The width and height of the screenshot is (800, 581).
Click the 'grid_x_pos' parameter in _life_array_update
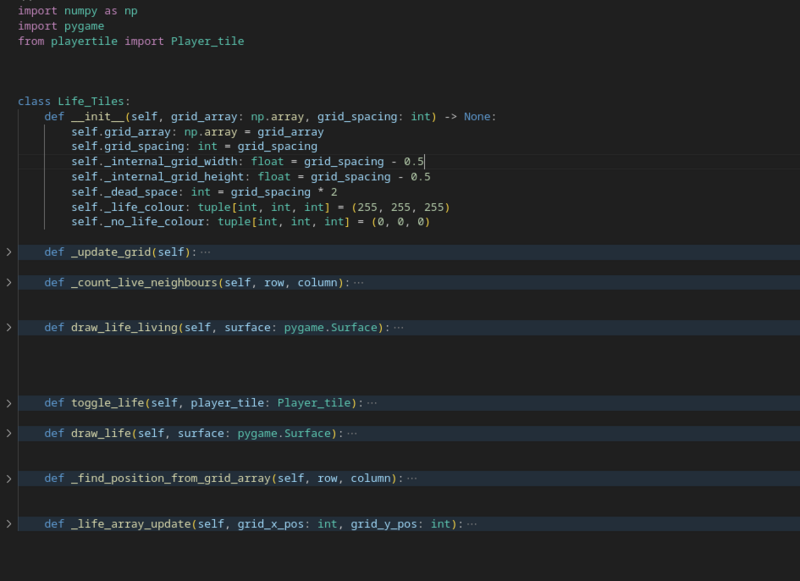click(270, 524)
